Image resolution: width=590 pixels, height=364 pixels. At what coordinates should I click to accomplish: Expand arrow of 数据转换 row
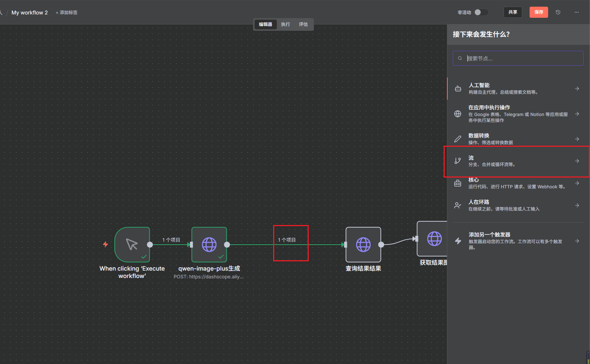click(577, 139)
